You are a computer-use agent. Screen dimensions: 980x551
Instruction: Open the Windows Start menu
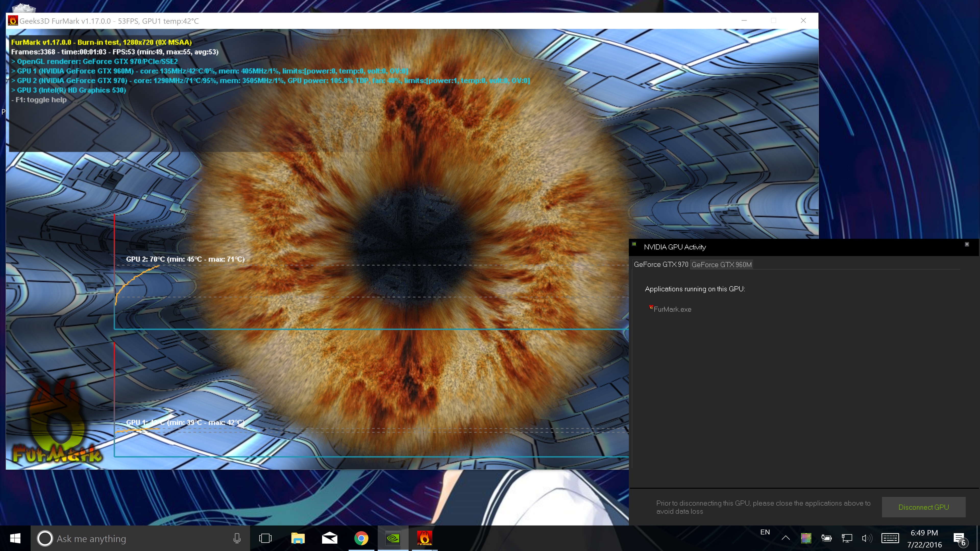pyautogui.click(x=15, y=539)
